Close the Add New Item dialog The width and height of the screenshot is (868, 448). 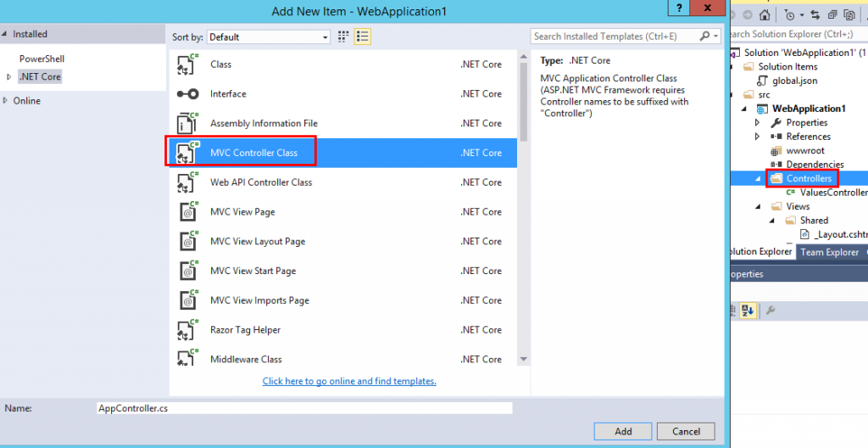tap(708, 8)
